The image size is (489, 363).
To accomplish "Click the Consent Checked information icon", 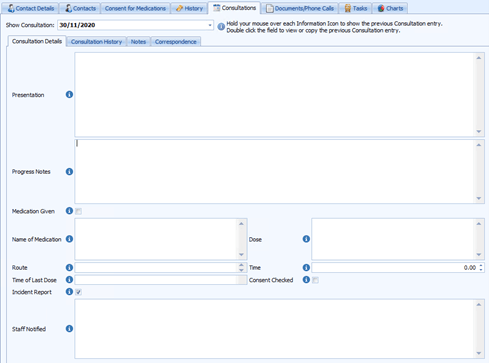I will click(x=306, y=280).
